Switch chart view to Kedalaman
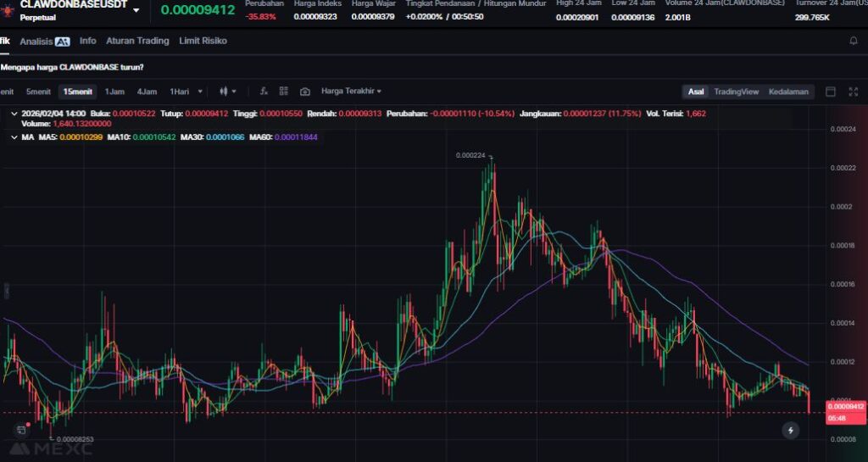Image resolution: width=868 pixels, height=462 pixels. pos(787,92)
